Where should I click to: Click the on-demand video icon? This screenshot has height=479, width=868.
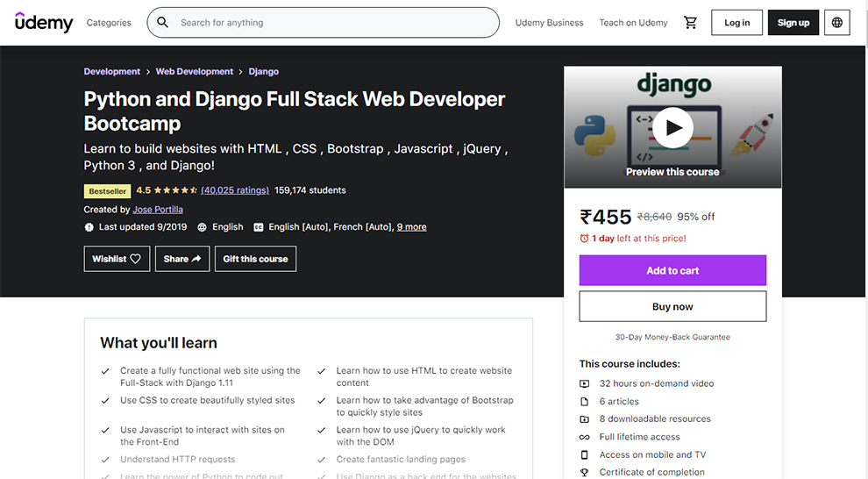pos(585,383)
